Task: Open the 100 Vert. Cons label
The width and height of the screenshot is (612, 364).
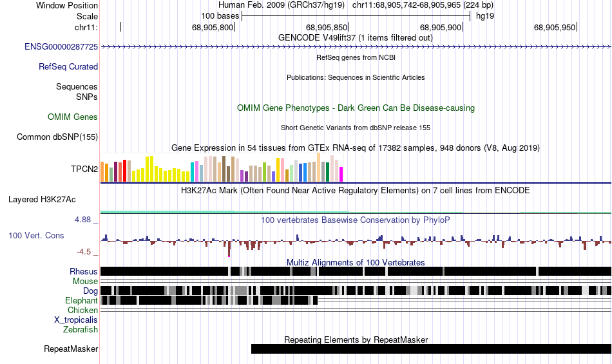Action: click(36, 236)
